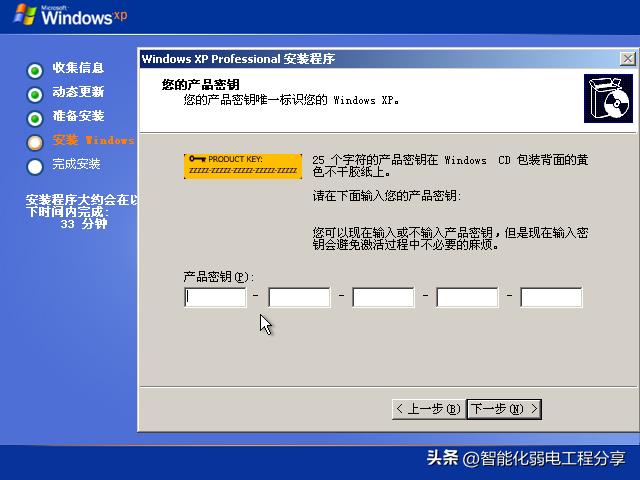
Task: Click the green bullet next to 准备安装
Action: pyautogui.click(x=35, y=119)
